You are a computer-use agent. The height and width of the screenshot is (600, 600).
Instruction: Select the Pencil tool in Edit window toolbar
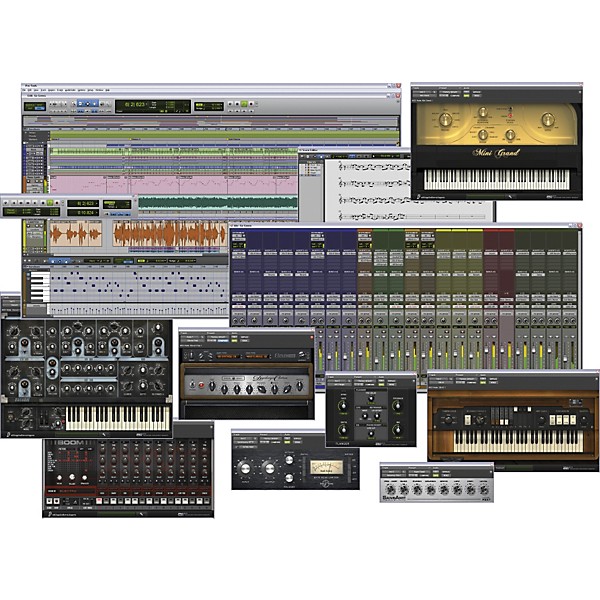click(108, 104)
